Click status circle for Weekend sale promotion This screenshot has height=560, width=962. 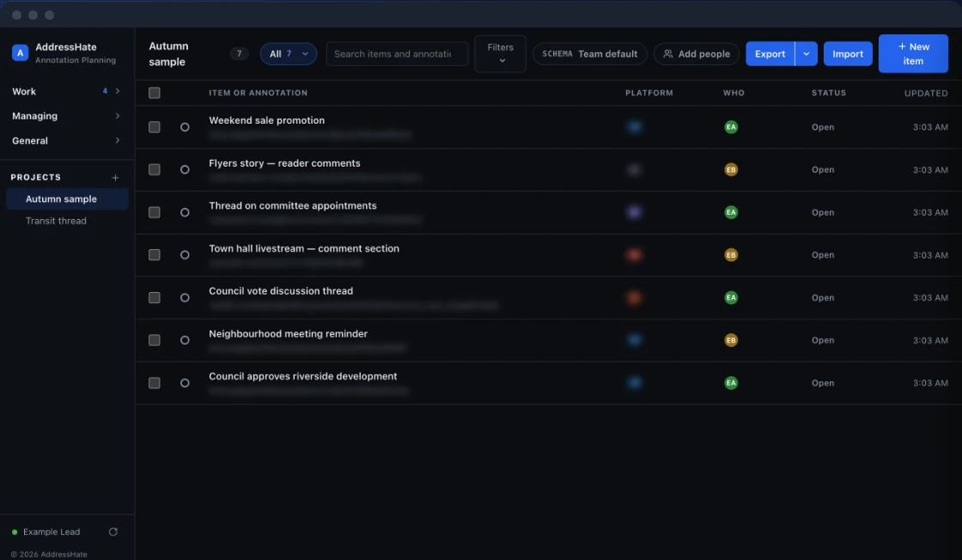[185, 127]
